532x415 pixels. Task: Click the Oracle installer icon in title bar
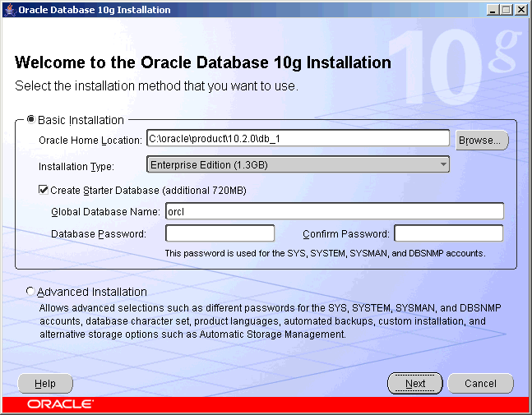click(x=9, y=10)
